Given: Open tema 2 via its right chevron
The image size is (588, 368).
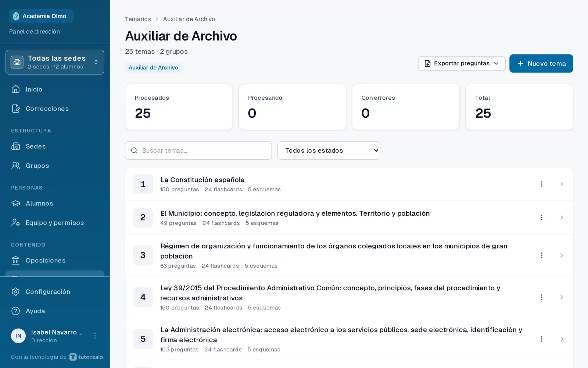Looking at the screenshot, I should (x=562, y=217).
